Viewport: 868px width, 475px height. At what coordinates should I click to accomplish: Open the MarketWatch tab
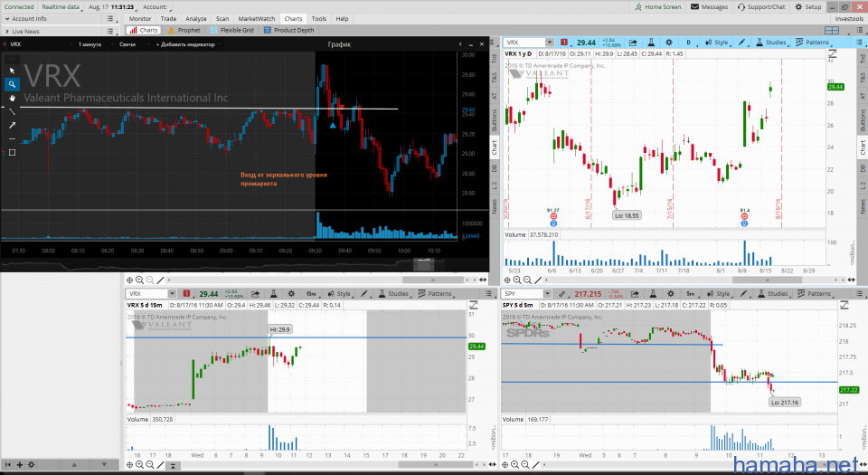(256, 19)
